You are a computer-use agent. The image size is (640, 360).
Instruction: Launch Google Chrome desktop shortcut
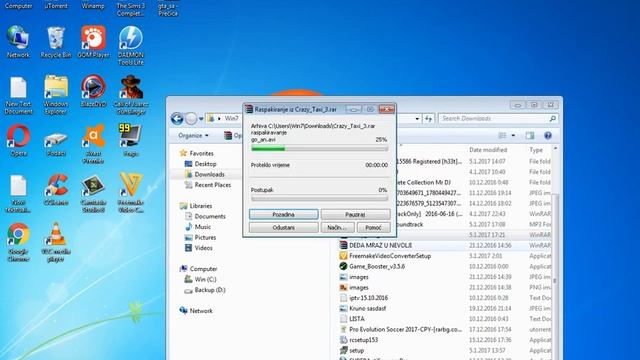(18, 242)
